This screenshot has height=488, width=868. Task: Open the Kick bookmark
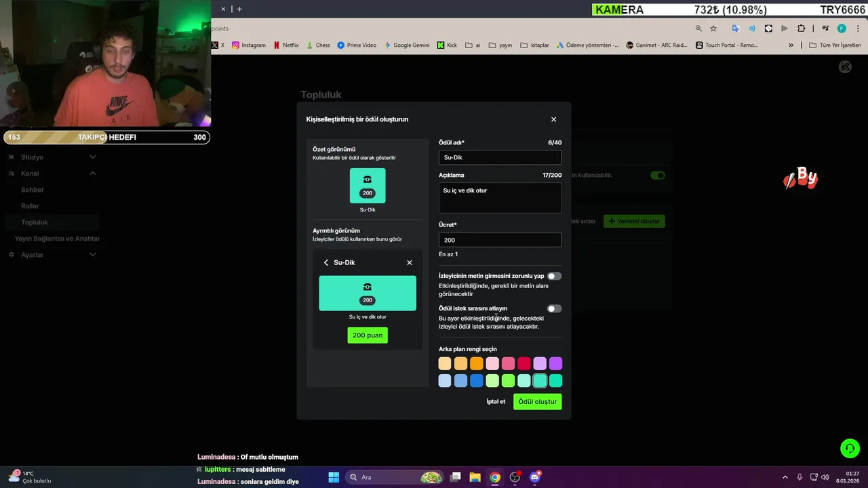pos(447,45)
